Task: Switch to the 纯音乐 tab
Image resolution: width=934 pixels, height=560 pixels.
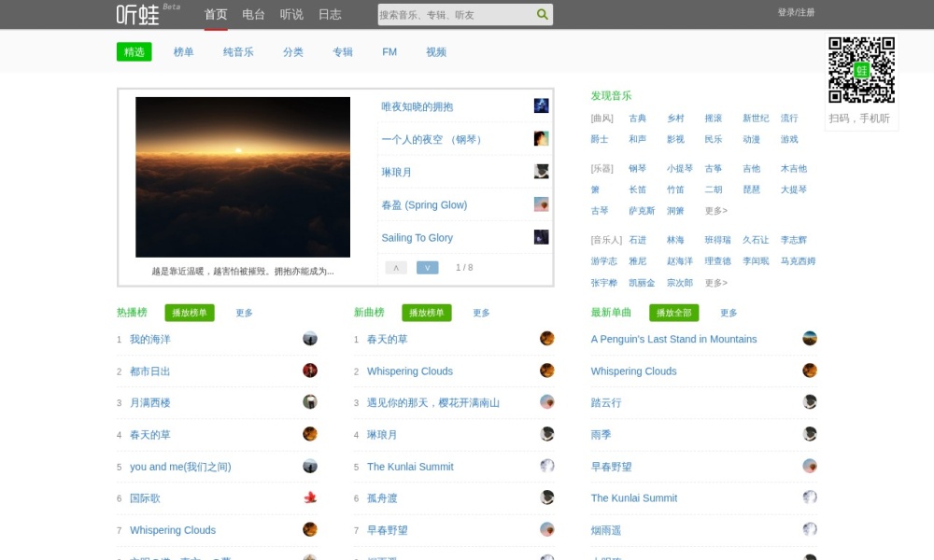Action: [x=238, y=52]
